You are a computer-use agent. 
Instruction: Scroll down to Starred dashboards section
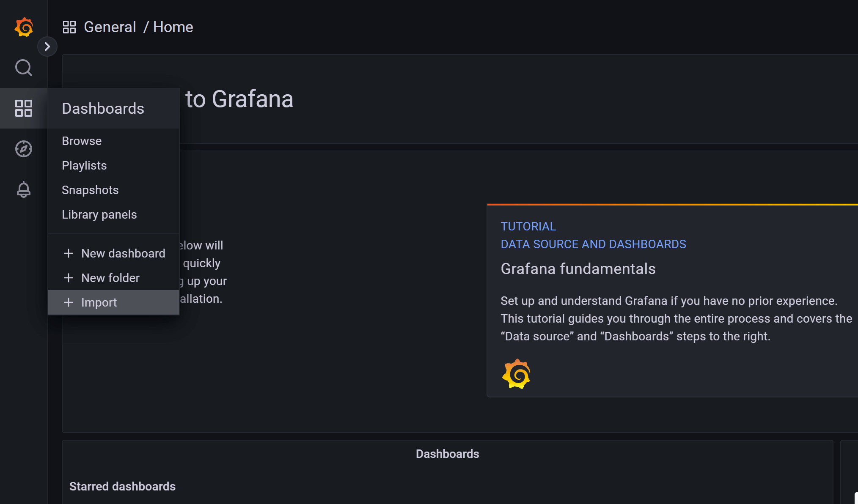click(x=123, y=487)
